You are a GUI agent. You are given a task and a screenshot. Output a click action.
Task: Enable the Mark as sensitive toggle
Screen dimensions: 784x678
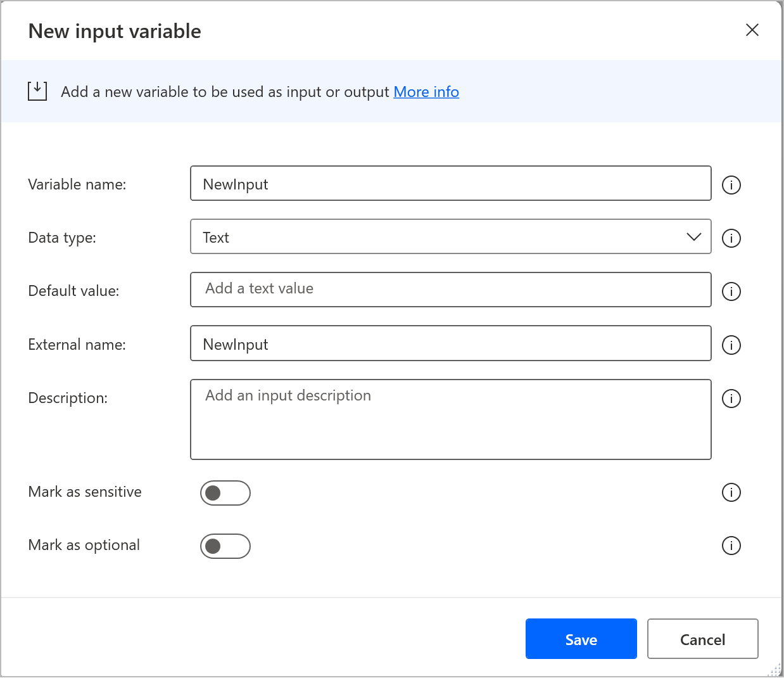coord(225,492)
